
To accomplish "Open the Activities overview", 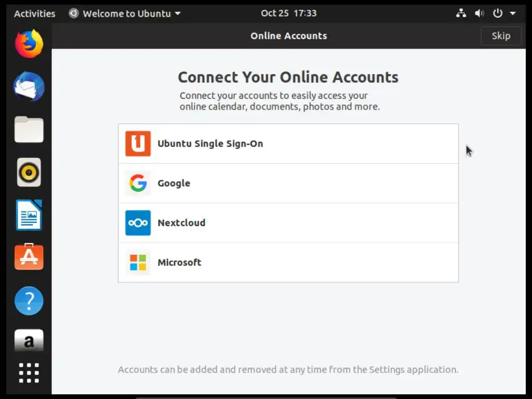I will 34,14.
